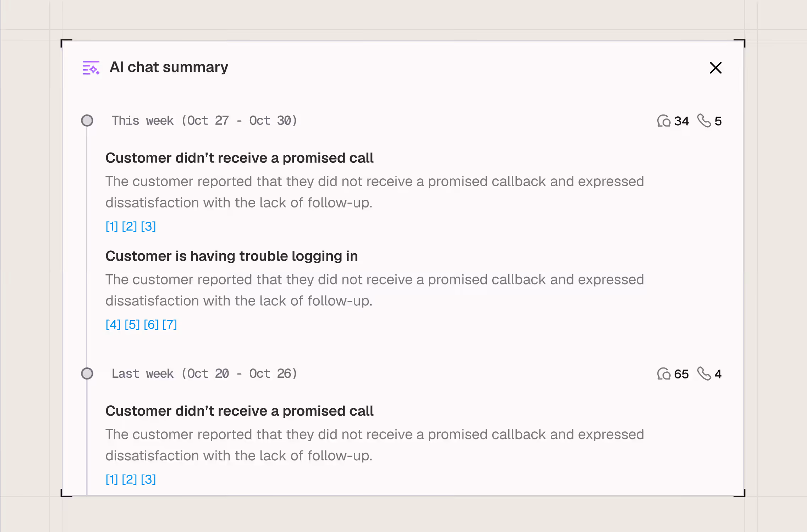Screen dimensions: 807x532
Task: Open reference [2] under This week
Action: click(x=129, y=226)
